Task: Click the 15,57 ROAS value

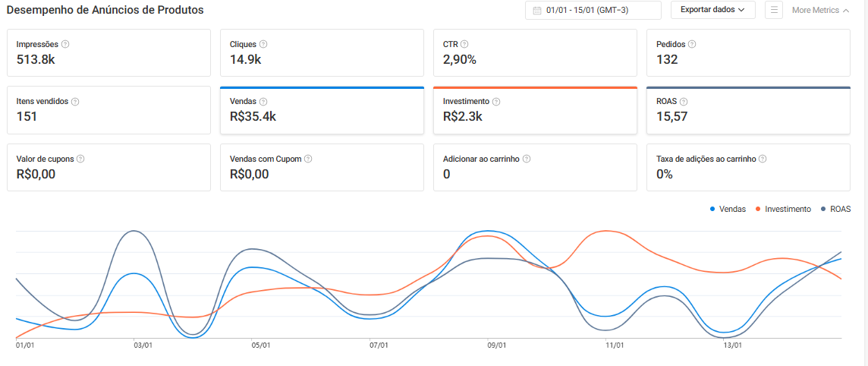Action: 672,117
